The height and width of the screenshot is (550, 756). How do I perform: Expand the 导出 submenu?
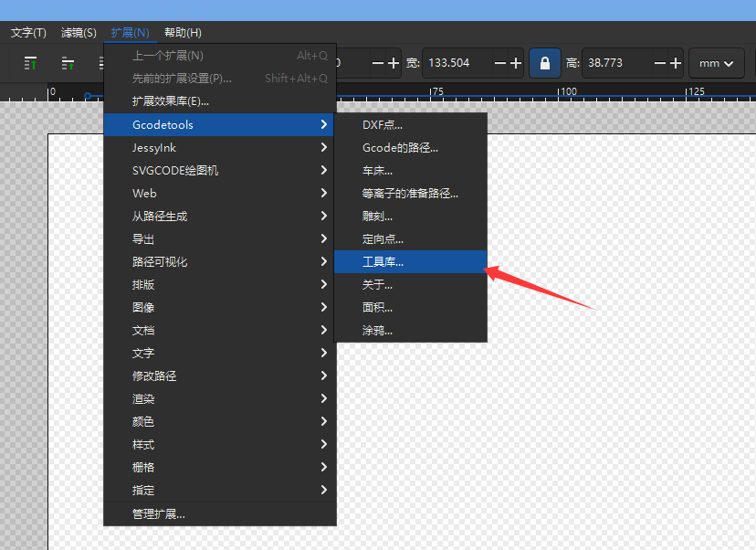pyautogui.click(x=219, y=239)
